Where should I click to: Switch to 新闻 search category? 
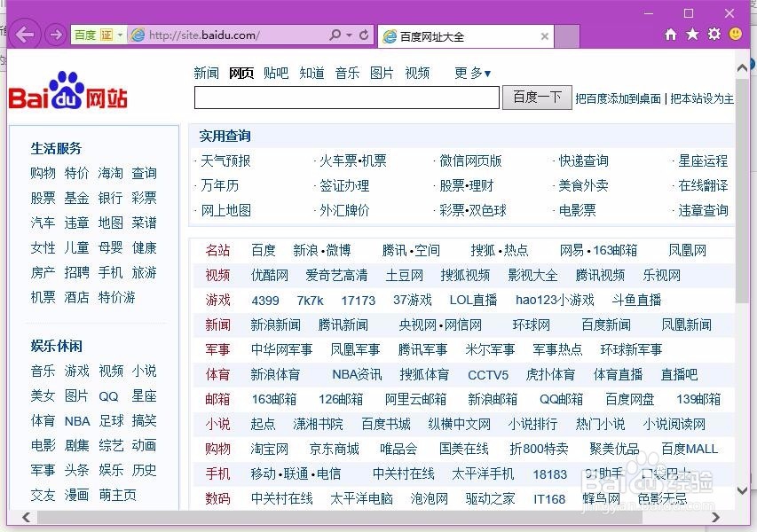click(206, 73)
